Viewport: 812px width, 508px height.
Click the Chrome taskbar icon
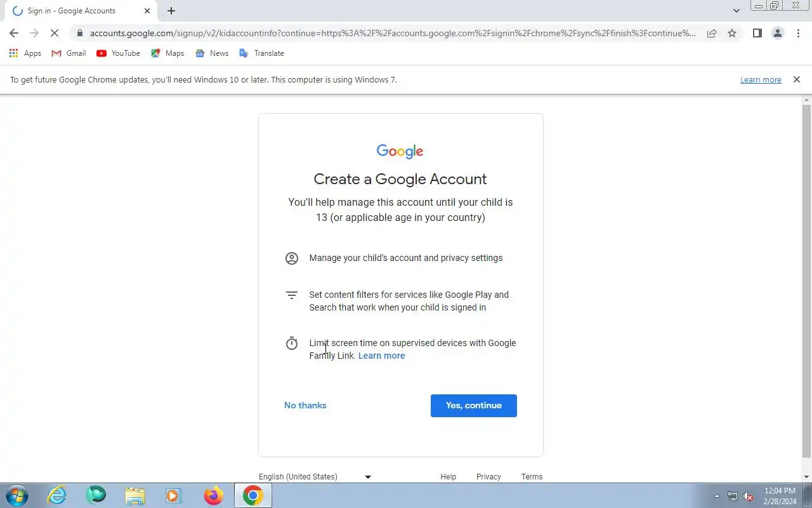click(x=252, y=495)
